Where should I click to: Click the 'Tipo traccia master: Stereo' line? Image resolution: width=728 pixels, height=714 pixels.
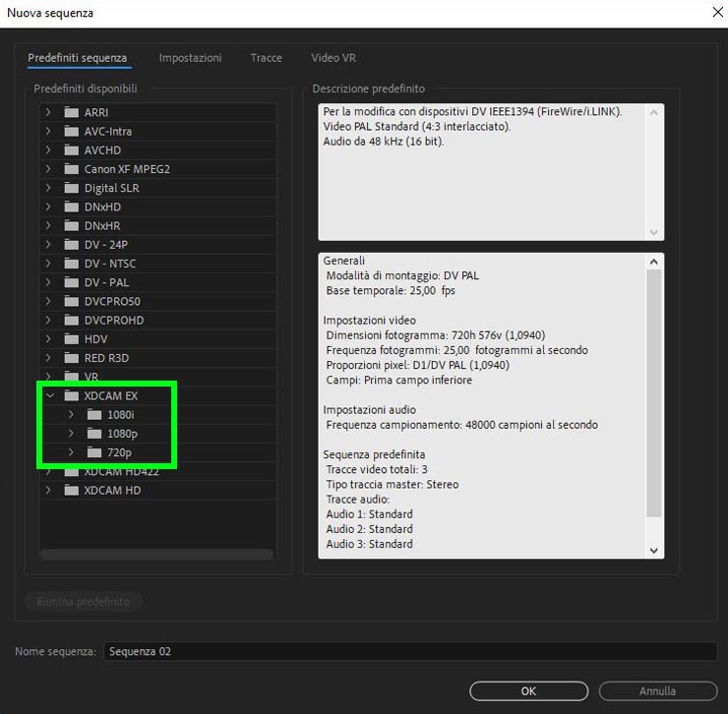click(x=393, y=484)
